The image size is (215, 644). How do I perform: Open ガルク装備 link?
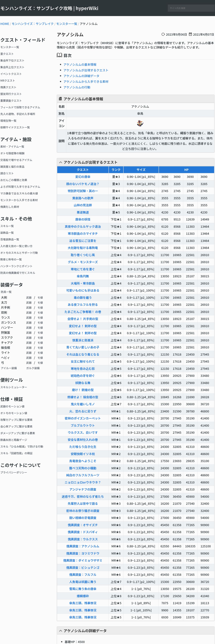point(33,368)
